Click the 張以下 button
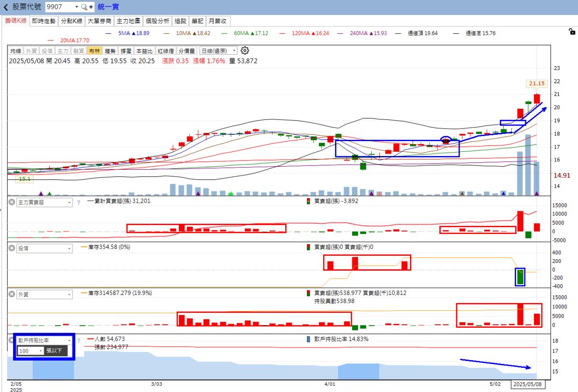Screen dimensions: 578x392 [56, 351]
